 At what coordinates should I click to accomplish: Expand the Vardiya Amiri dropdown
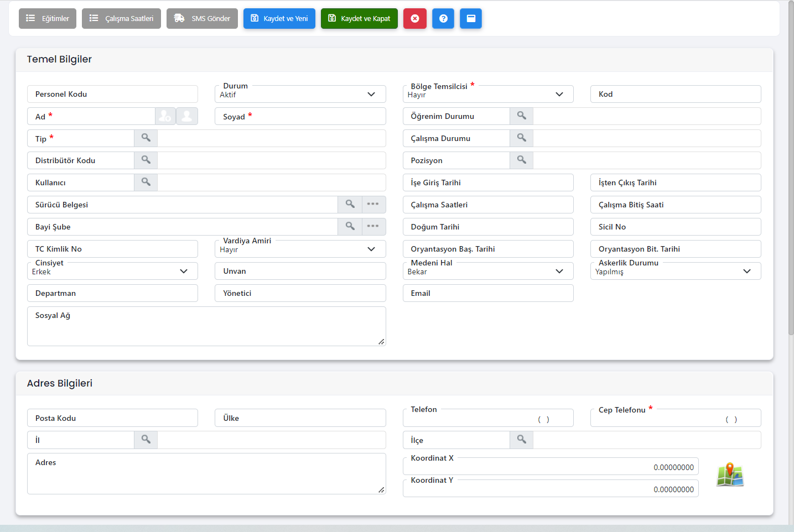300,249
